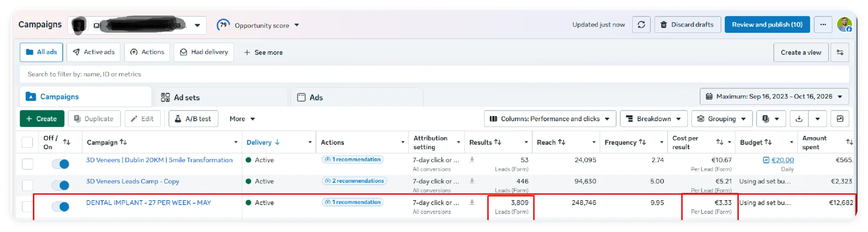Viewport: 868px width, 232px height.
Task: Sort by Frequency column arrows
Action: coord(642,142)
